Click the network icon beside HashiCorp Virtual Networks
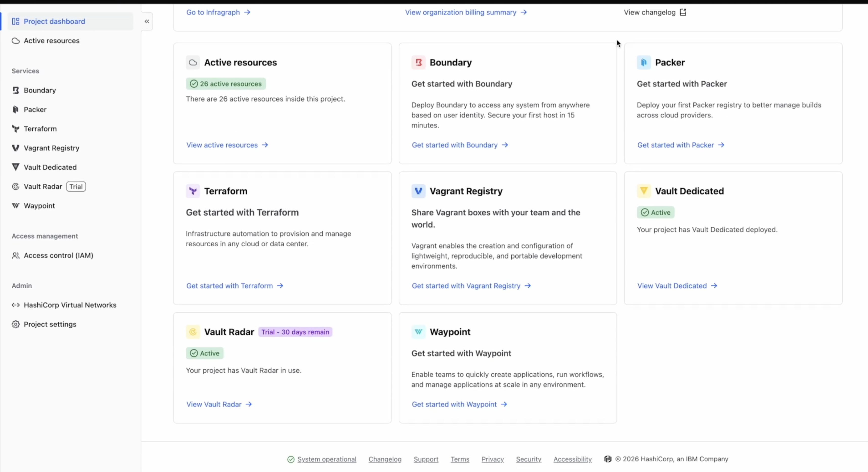 (x=15, y=305)
